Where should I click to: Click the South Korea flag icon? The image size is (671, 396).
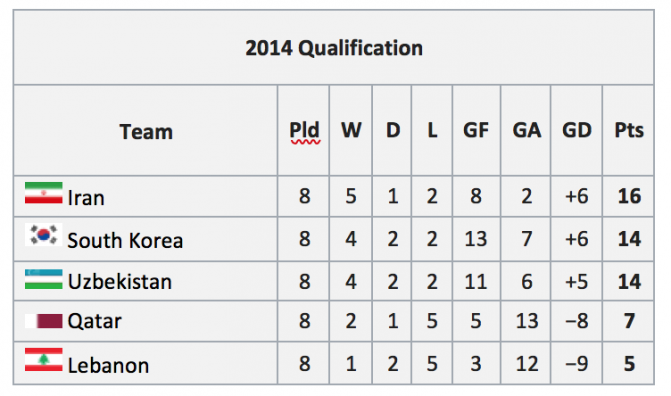(x=44, y=235)
